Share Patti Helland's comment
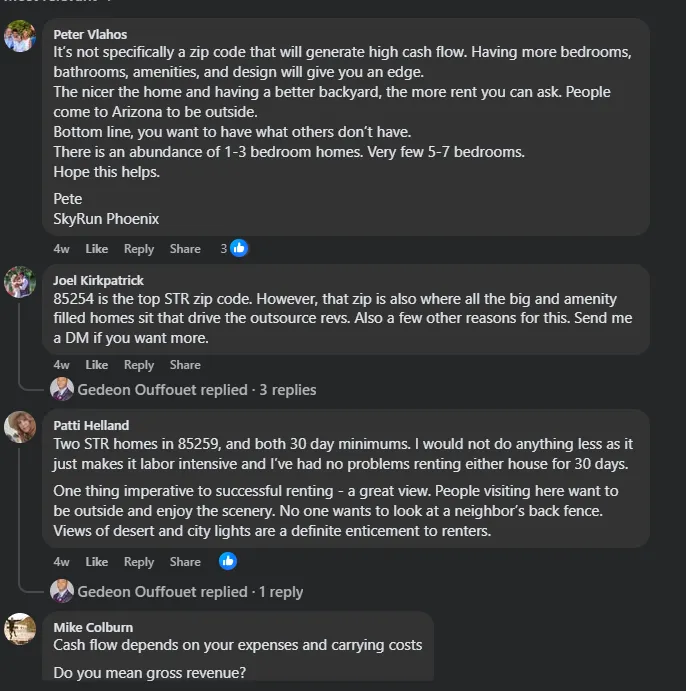Screen dimensions: 686x691 point(185,562)
